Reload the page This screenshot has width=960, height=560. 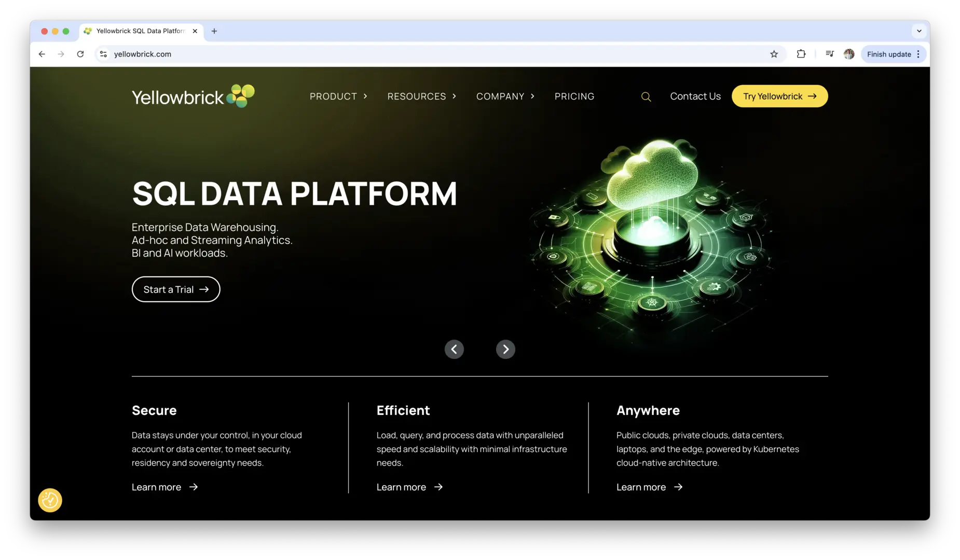(x=80, y=54)
